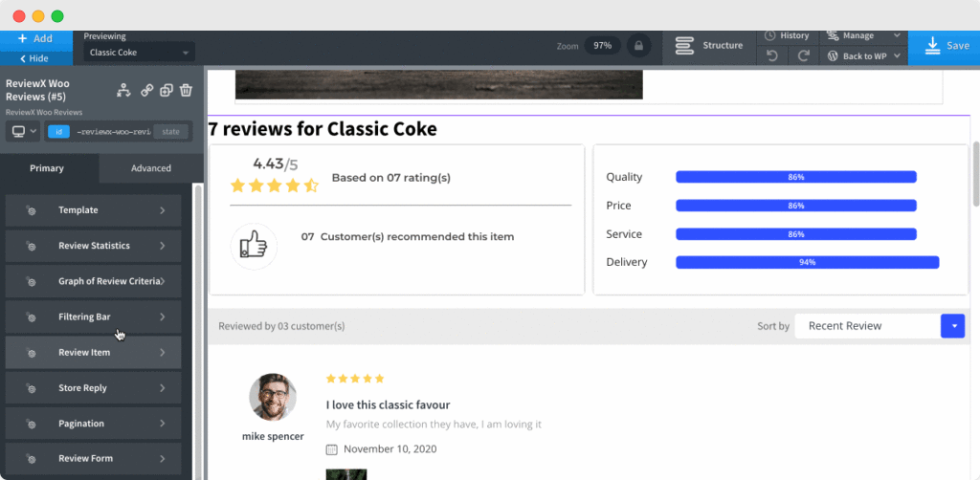This screenshot has height=480, width=980.
Task: Click the state button
Action: click(x=170, y=132)
